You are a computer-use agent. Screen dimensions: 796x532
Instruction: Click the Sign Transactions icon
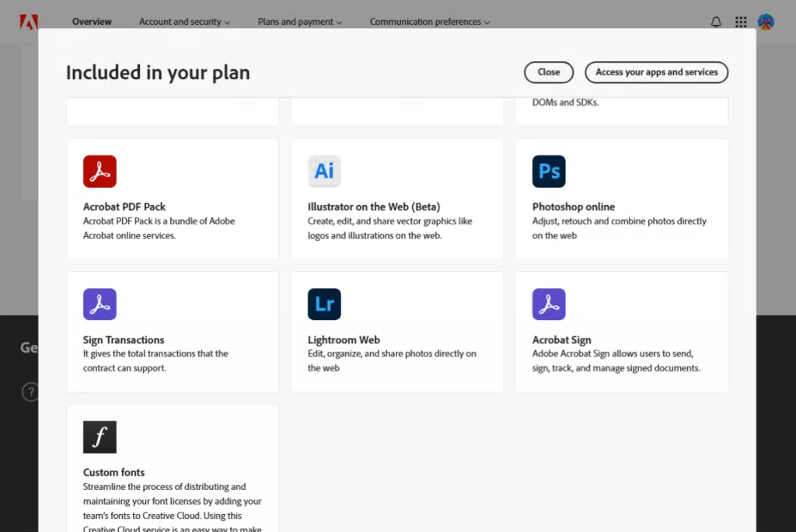(99, 304)
